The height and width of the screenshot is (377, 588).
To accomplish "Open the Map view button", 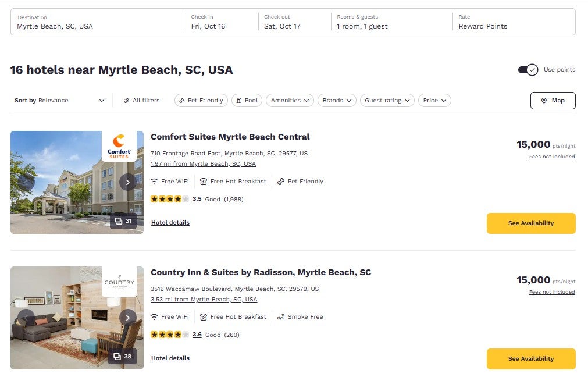I will coord(553,101).
